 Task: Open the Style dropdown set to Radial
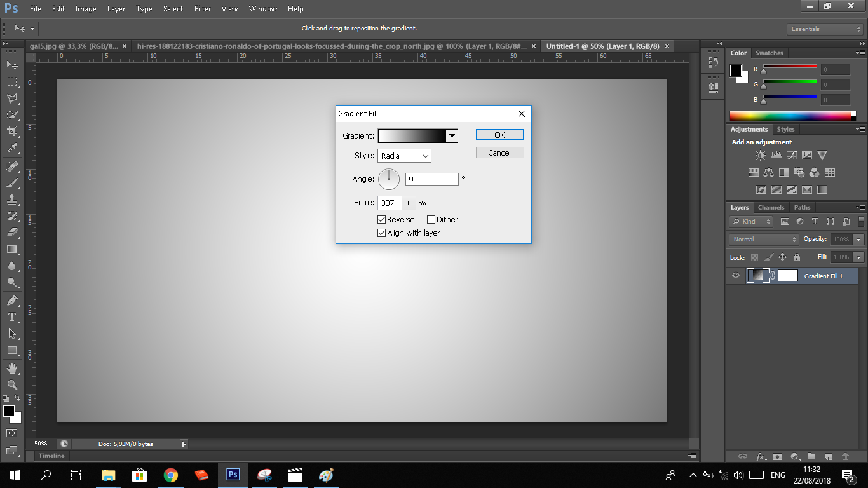404,156
